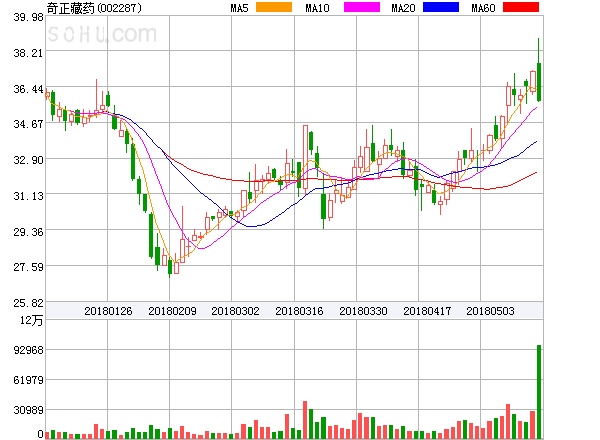This screenshot has width=600, height=440.
Task: Click the 12万 volume axis label
Action: (31, 320)
